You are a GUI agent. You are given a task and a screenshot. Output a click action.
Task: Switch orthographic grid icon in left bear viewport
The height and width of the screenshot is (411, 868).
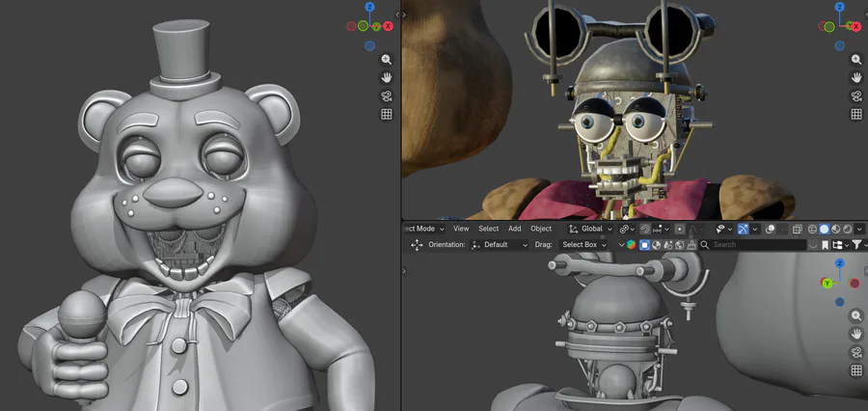pos(387,114)
